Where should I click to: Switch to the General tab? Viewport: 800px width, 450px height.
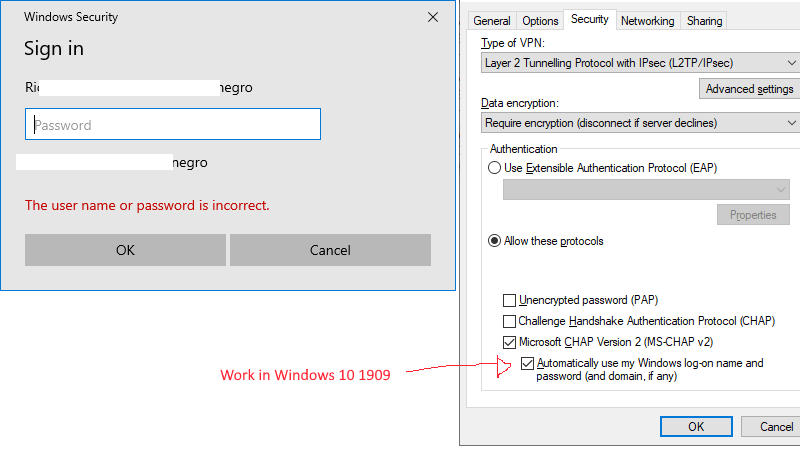tap(492, 21)
